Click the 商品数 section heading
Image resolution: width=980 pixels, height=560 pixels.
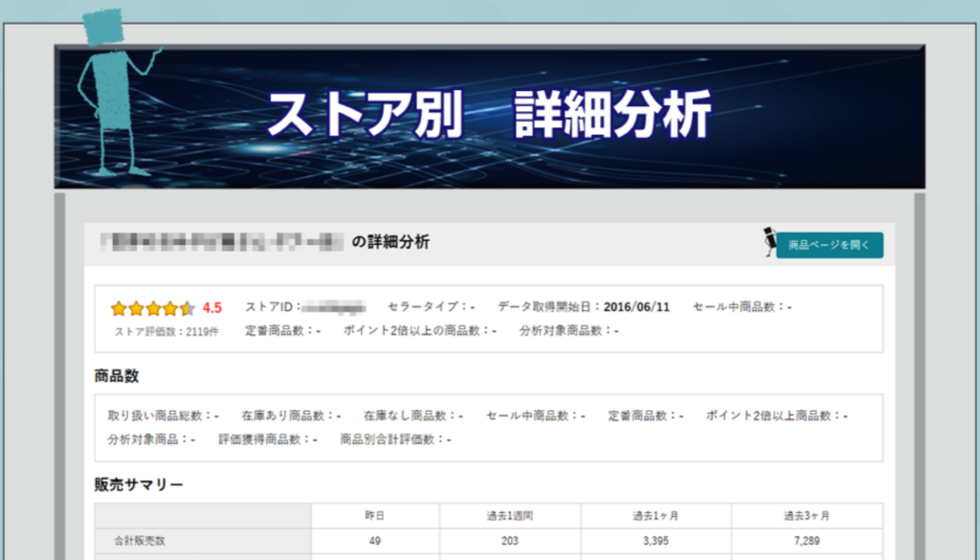(x=117, y=376)
